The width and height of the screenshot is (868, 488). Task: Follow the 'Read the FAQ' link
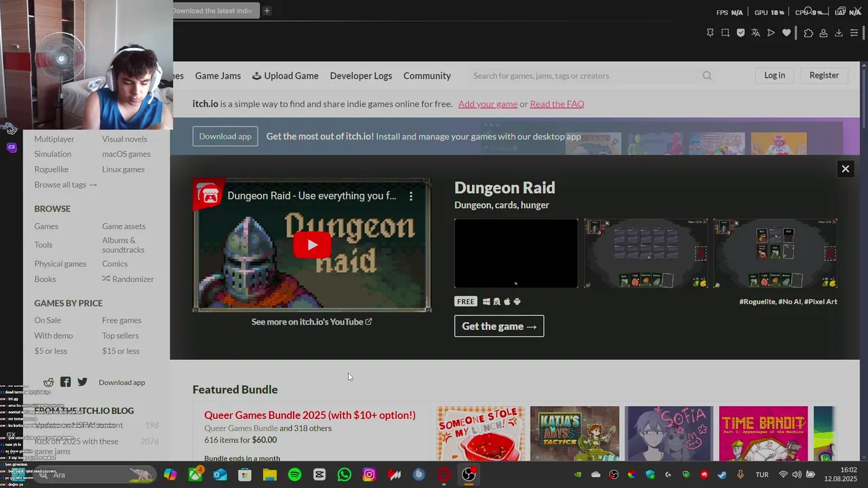click(557, 104)
